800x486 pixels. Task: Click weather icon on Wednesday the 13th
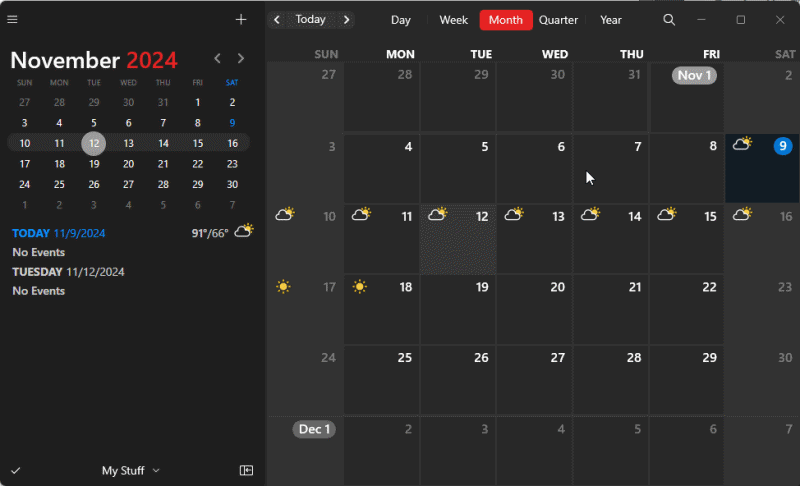[514, 214]
